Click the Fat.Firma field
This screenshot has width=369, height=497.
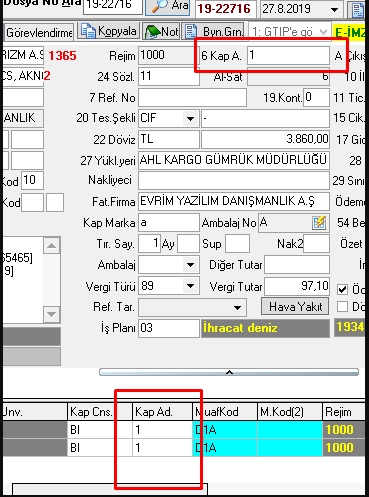(x=234, y=202)
